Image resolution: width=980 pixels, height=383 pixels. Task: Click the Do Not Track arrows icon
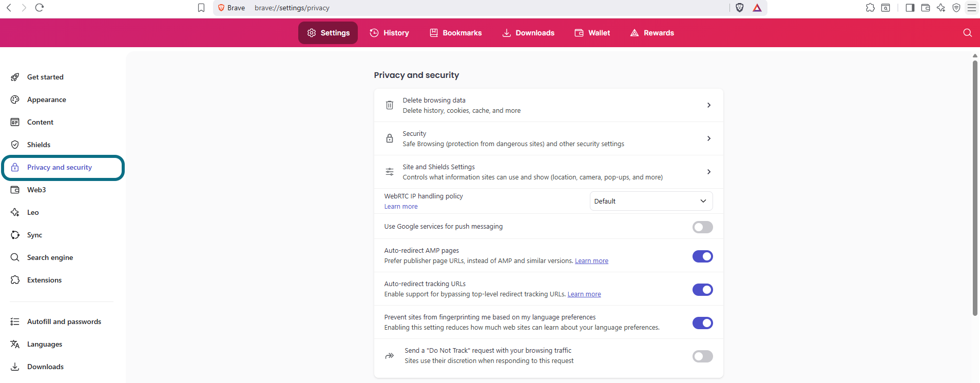tap(390, 356)
